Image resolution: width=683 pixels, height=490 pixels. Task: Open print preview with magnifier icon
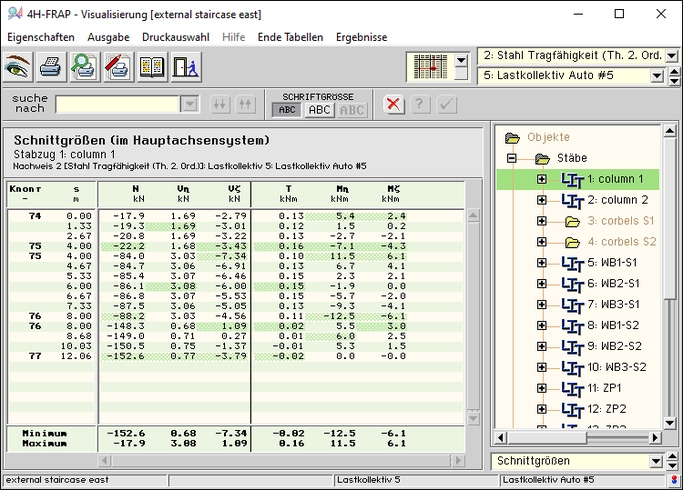click(85, 67)
